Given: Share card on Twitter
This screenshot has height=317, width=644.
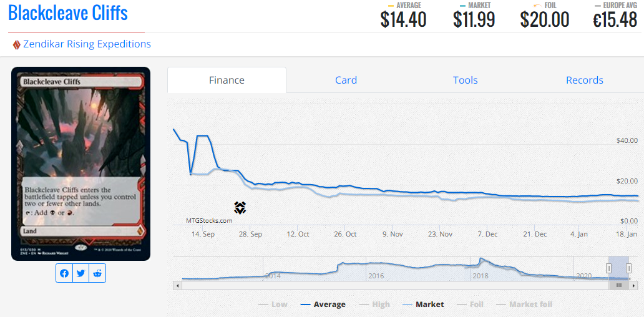Looking at the screenshot, I should pyautogui.click(x=81, y=273).
